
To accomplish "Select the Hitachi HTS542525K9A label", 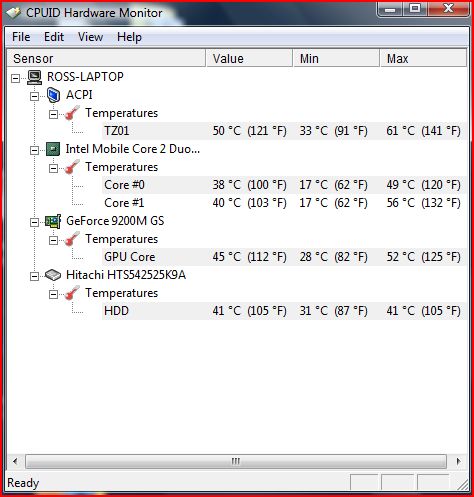I will (126, 275).
